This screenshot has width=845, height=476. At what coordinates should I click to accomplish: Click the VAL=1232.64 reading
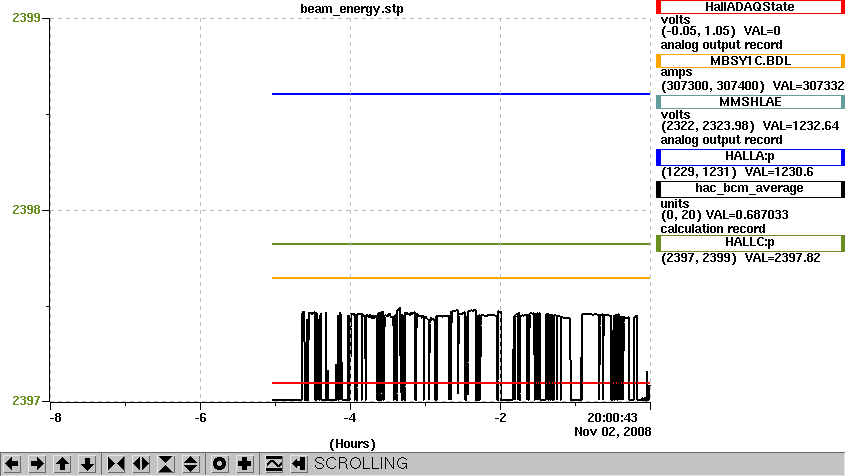pyautogui.click(x=801, y=126)
